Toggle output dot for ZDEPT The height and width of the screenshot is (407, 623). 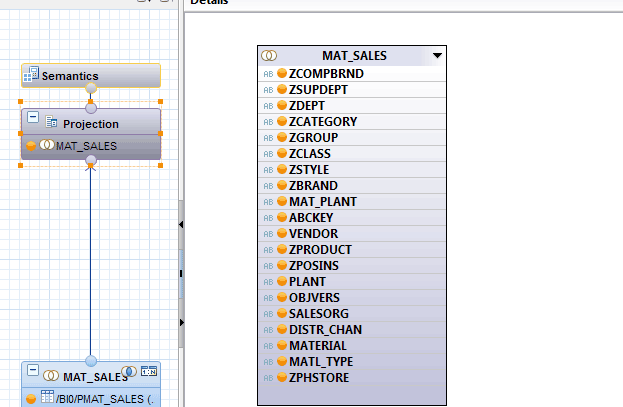point(282,105)
